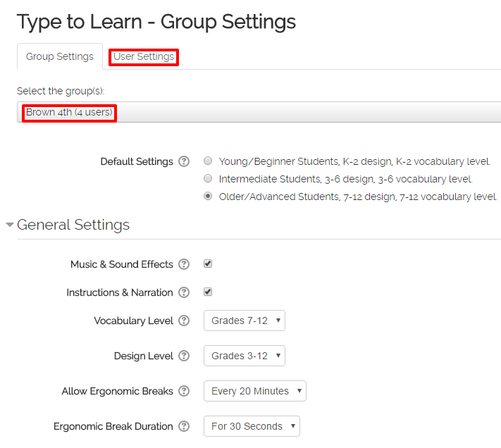Click Older/Advanced Students label text
The height and width of the screenshot is (448, 501).
point(358,197)
